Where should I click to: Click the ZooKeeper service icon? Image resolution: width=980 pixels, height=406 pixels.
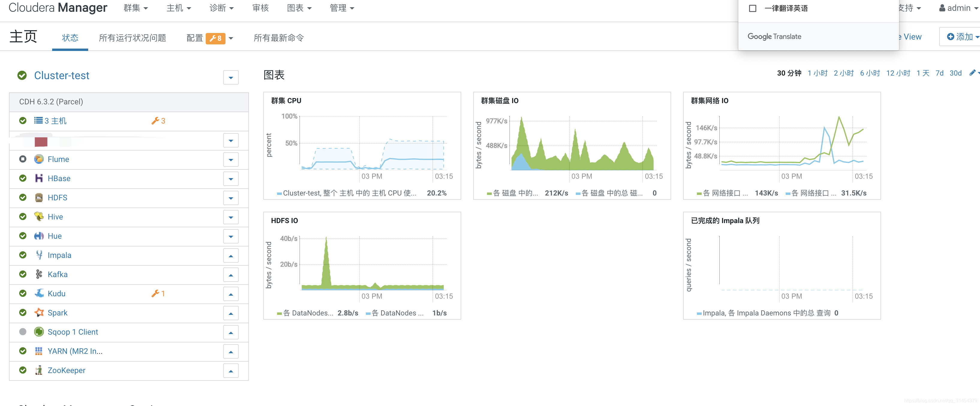(39, 370)
